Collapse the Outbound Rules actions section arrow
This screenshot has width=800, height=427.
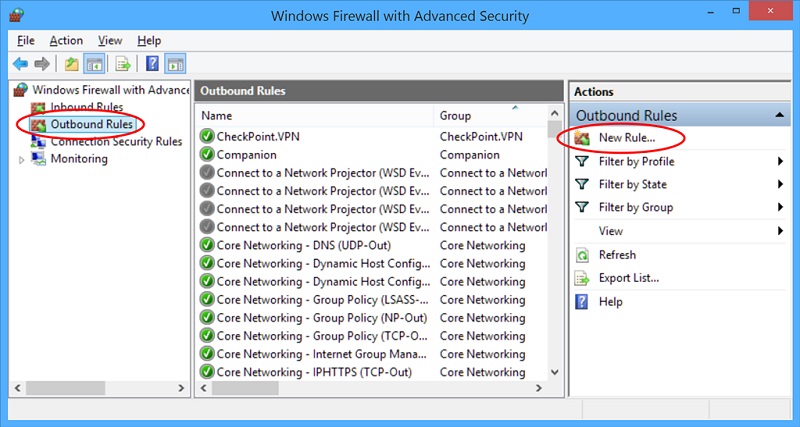(779, 115)
